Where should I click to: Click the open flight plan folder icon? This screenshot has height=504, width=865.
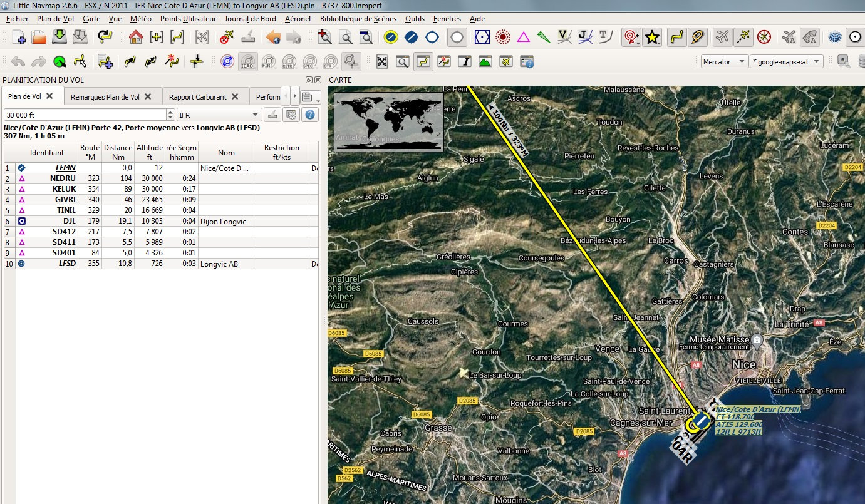[x=39, y=38]
